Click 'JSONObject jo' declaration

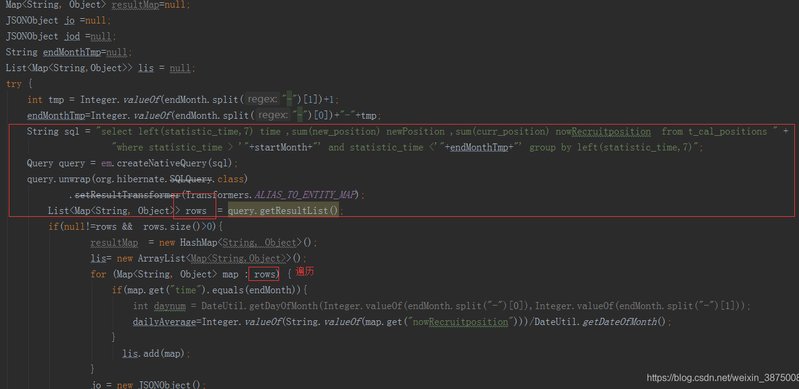(40, 21)
